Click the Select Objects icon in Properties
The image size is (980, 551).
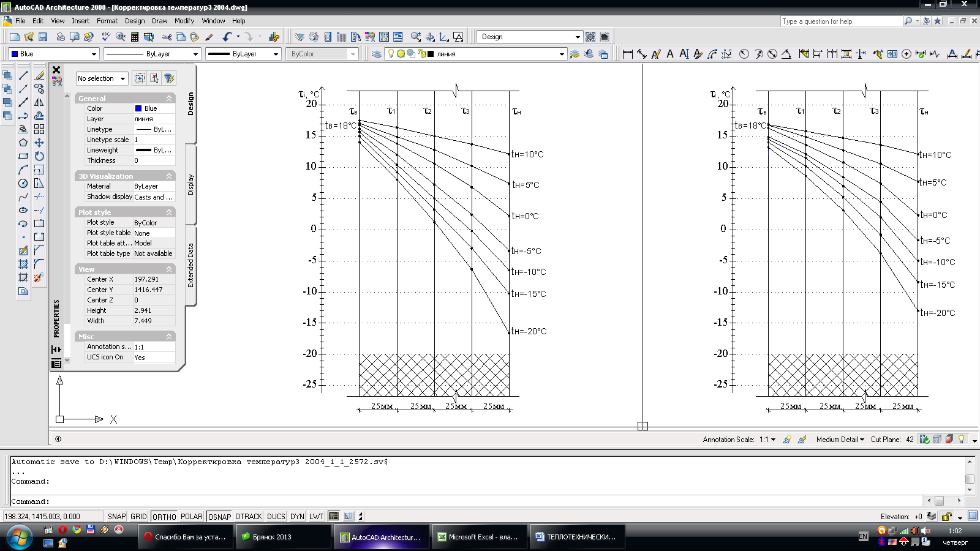click(154, 78)
